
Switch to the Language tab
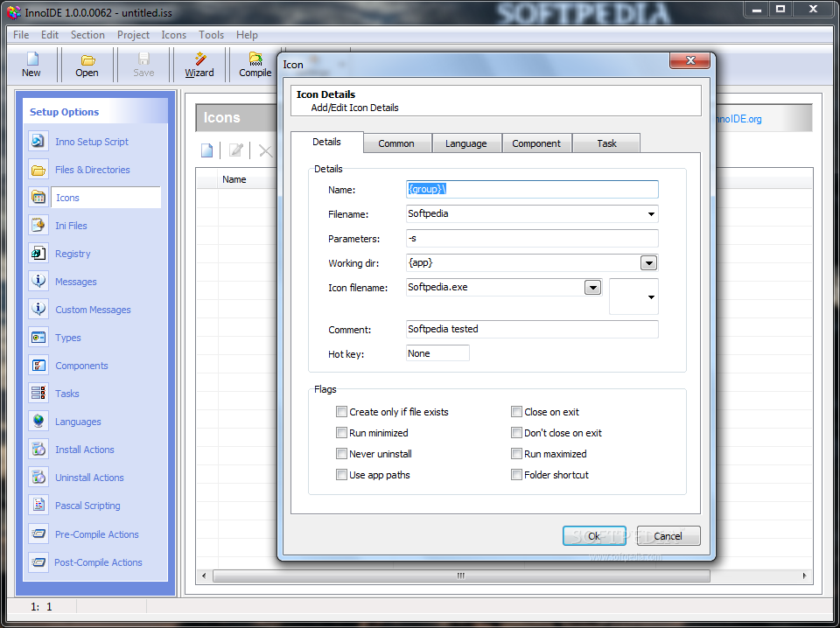pos(466,143)
